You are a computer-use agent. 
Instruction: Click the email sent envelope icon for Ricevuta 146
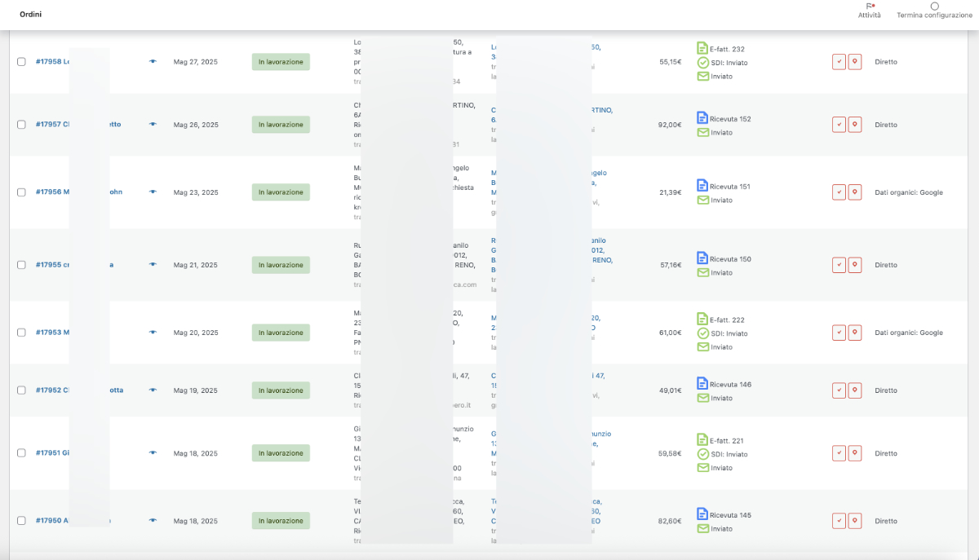point(702,398)
